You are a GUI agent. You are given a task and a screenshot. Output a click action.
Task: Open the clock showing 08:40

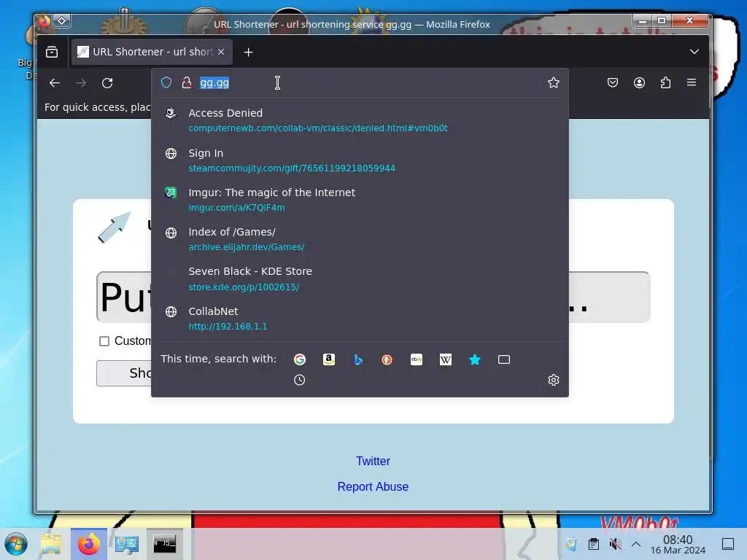click(x=678, y=544)
